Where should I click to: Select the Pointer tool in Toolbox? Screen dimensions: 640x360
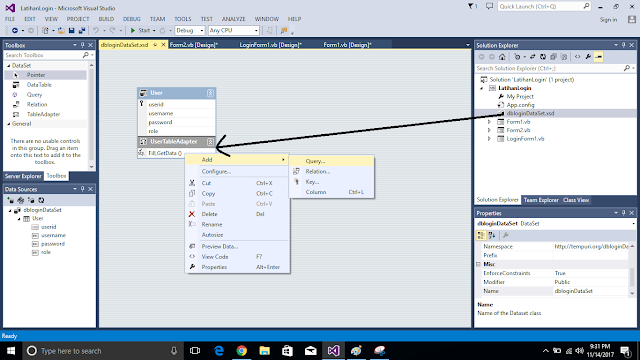pos(45,75)
